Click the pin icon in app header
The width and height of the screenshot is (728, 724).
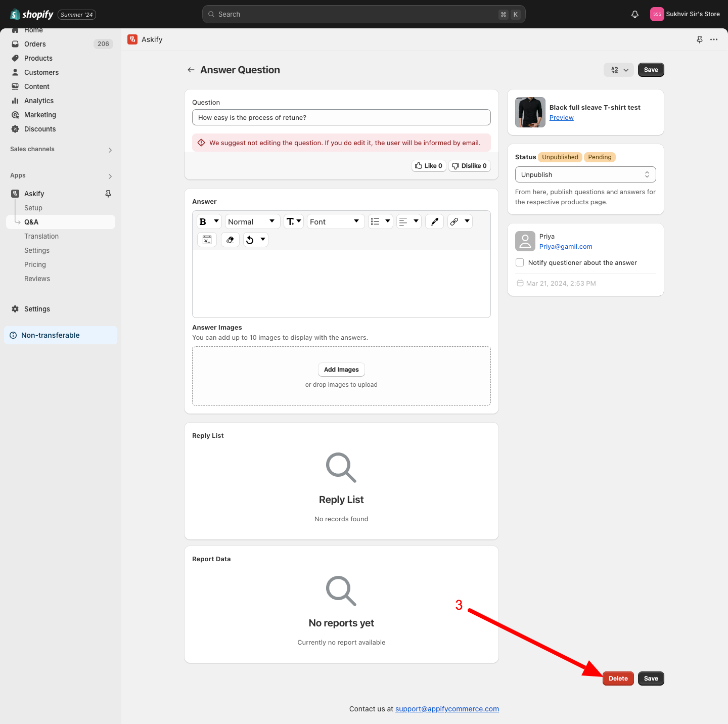pos(700,39)
